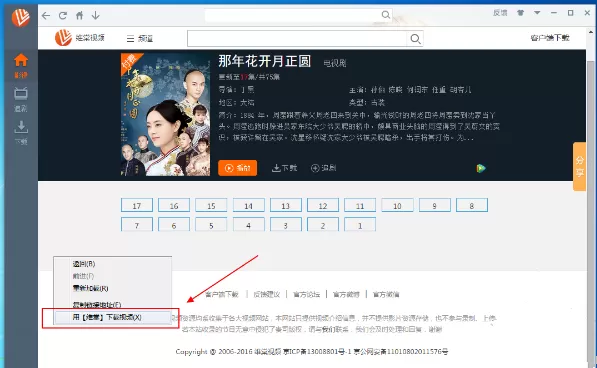This screenshot has height=368, width=597.
Task: Open the footer 客户端下载 link
Action: tap(222, 294)
